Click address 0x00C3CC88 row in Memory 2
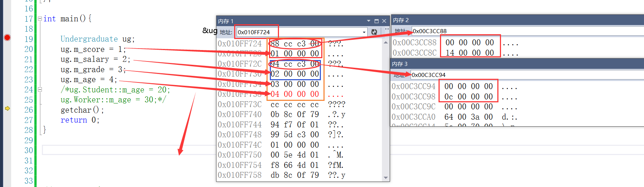Screen dimensions: 644x187 (415, 43)
